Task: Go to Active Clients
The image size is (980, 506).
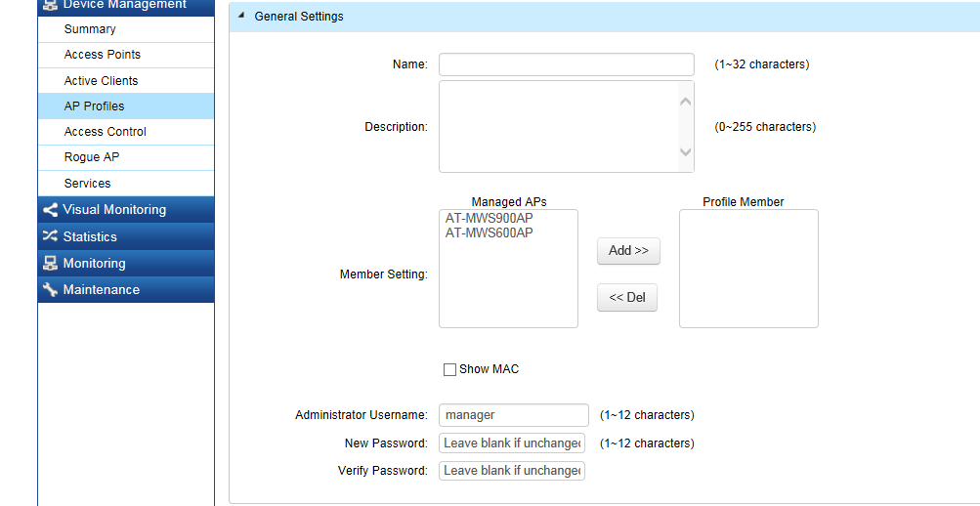Action: (x=102, y=81)
